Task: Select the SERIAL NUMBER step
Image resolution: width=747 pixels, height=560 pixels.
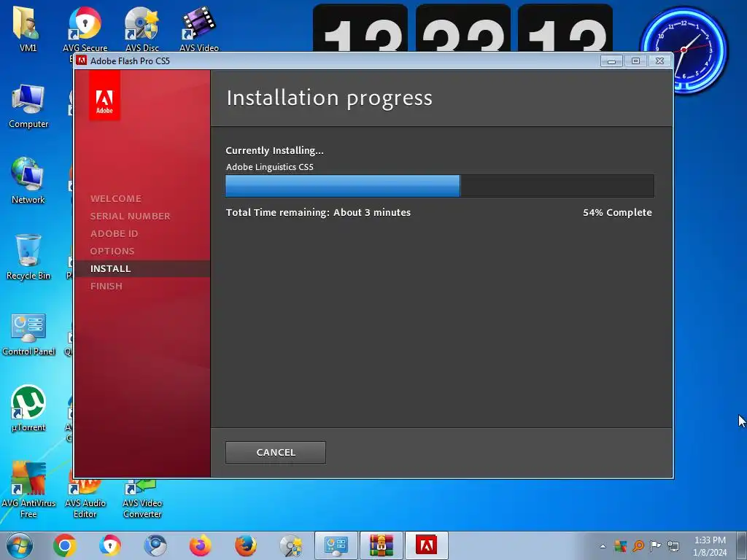Action: pos(130,216)
